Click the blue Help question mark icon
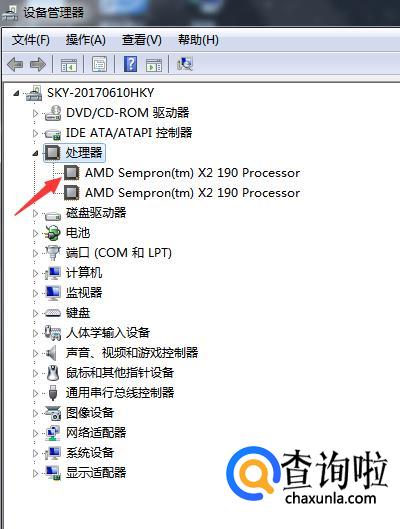This screenshot has height=529, width=400. [130, 64]
